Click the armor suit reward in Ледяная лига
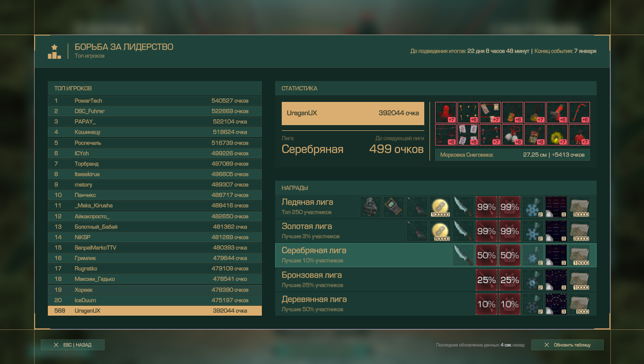The height and width of the screenshot is (364, 644). pyautogui.click(x=370, y=207)
